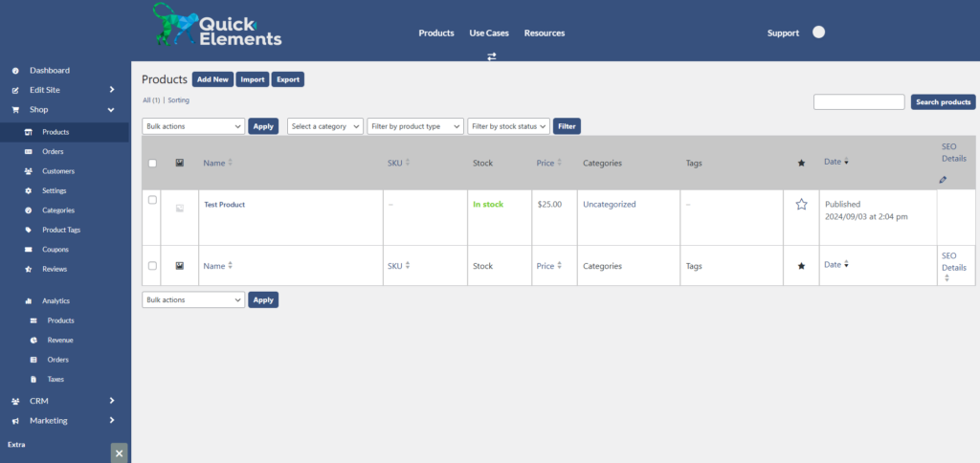Click the swap arrows icon below the navigation
The width and height of the screenshot is (980, 463).
point(492,56)
